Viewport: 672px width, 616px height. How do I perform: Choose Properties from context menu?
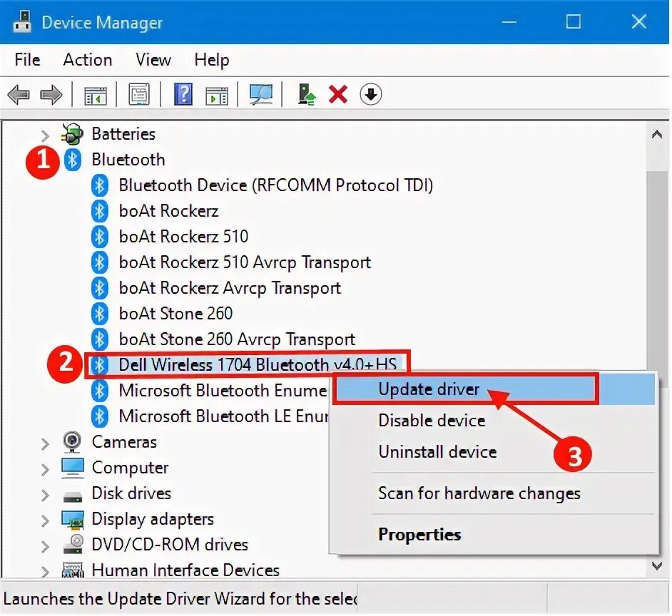pyautogui.click(x=494, y=534)
